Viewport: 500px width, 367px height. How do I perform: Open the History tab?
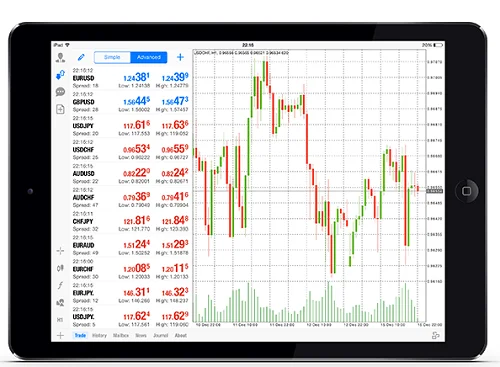[x=99, y=335]
